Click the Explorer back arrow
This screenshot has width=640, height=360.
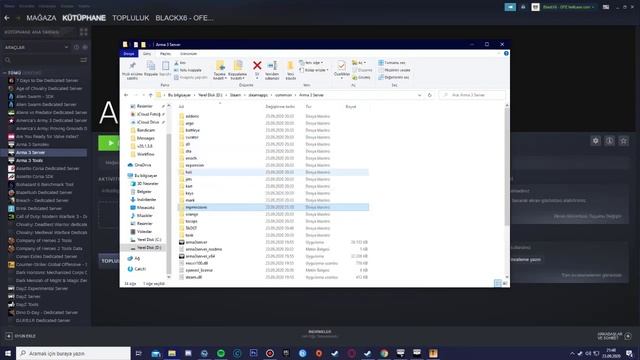tap(126, 95)
